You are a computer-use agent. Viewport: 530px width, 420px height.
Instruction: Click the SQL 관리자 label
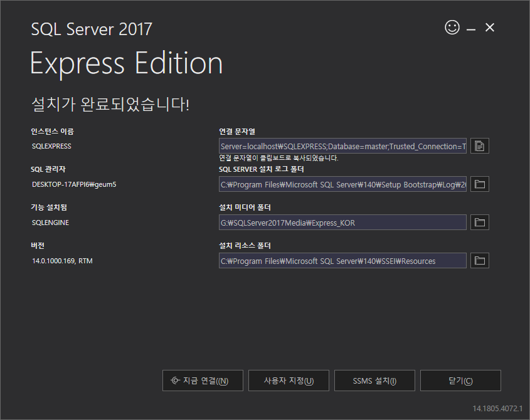click(48, 169)
